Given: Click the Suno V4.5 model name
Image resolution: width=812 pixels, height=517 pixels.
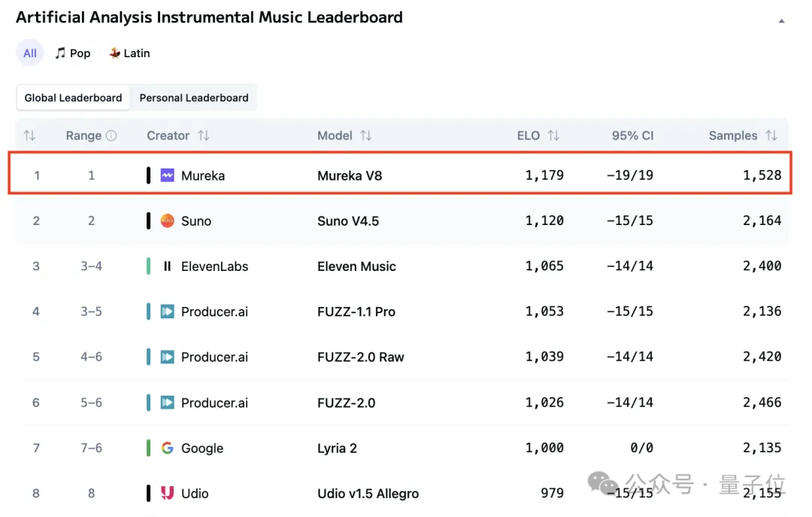Looking at the screenshot, I should 348,220.
